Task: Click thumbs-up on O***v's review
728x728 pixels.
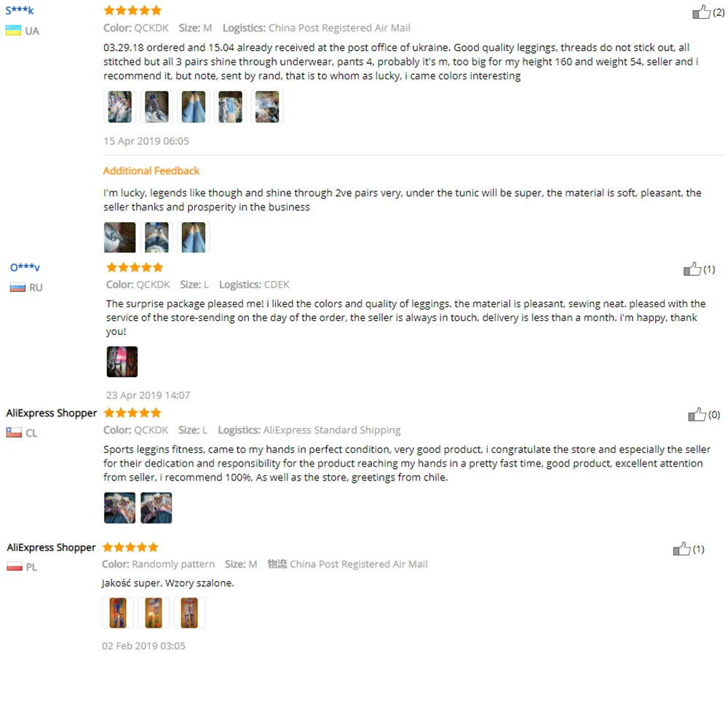Action: (692, 269)
